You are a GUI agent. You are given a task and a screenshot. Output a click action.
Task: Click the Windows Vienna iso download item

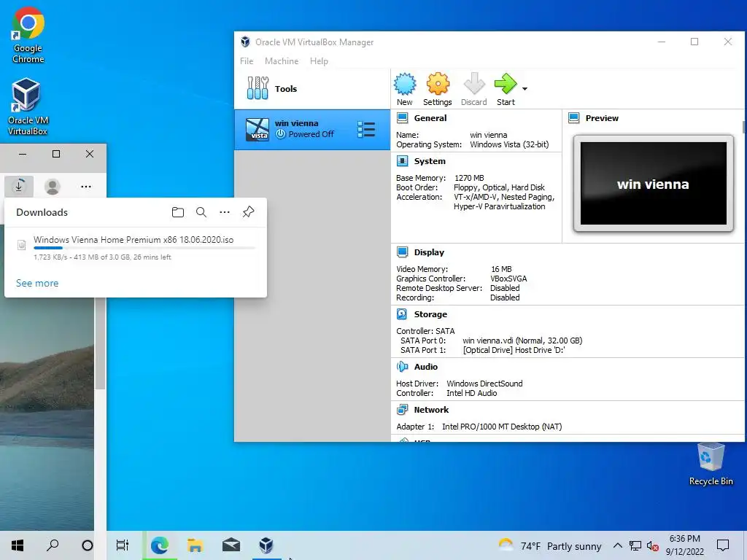click(x=135, y=248)
